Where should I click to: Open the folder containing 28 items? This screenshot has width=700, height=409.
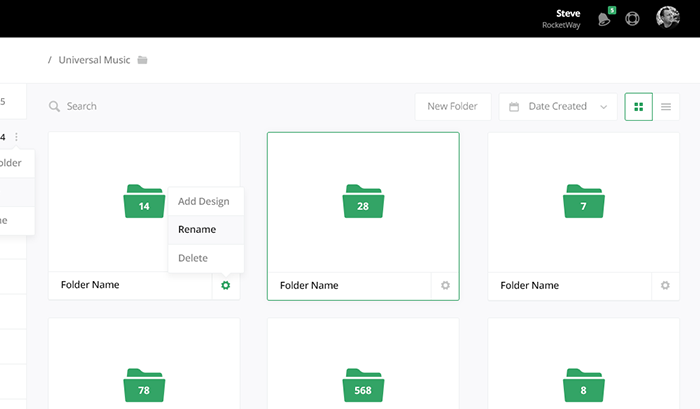pos(363,201)
